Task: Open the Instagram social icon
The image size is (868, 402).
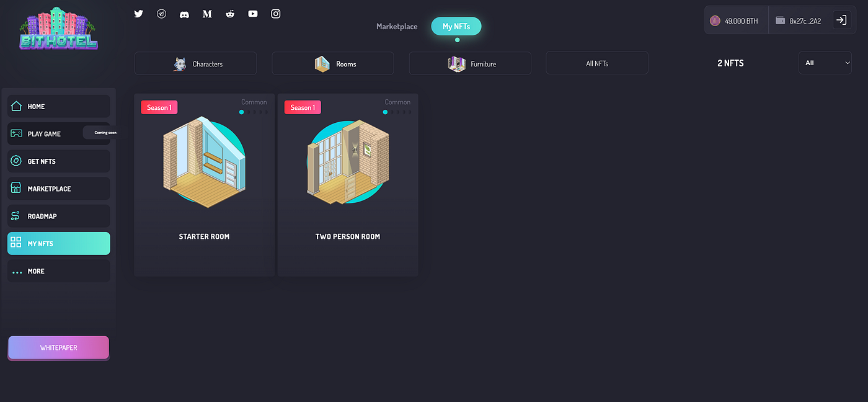Action: click(x=276, y=14)
